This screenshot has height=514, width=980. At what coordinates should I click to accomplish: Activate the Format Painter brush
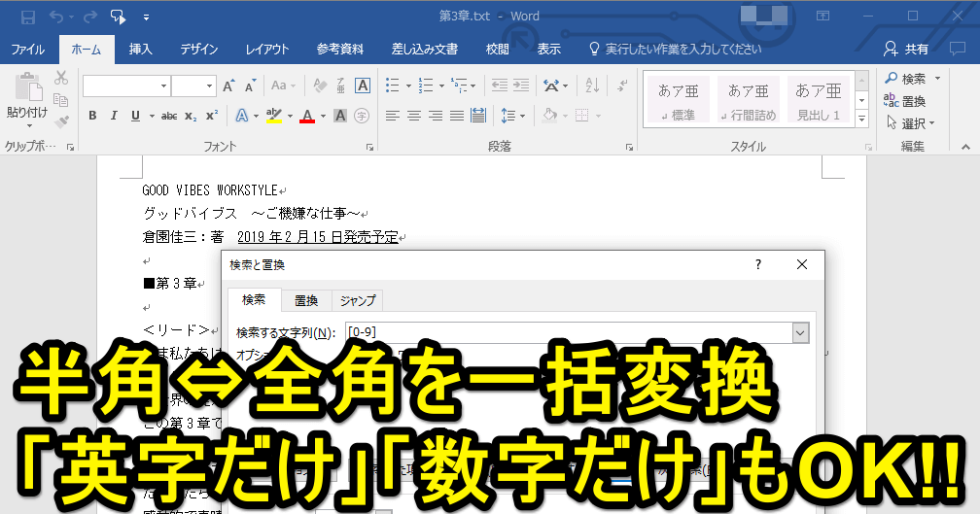61,122
